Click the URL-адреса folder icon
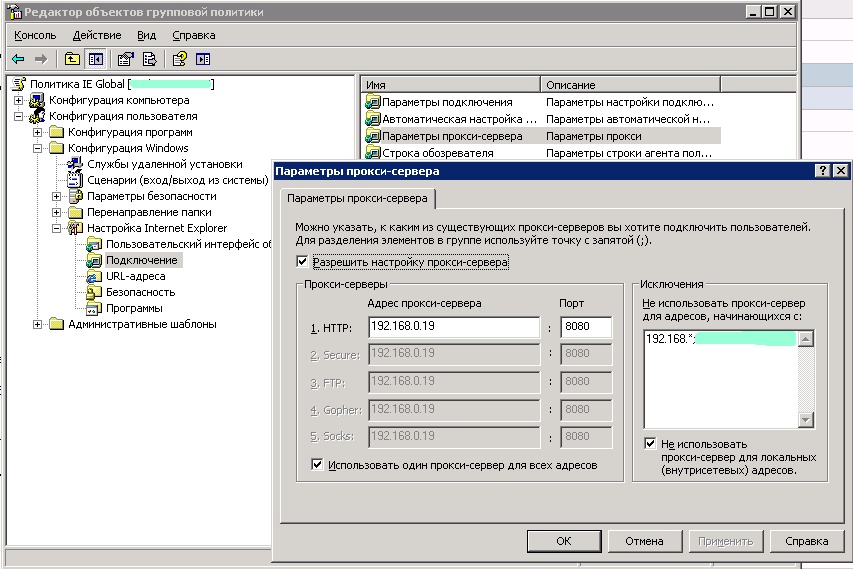Screen dimensions: 853x569 click(94, 276)
